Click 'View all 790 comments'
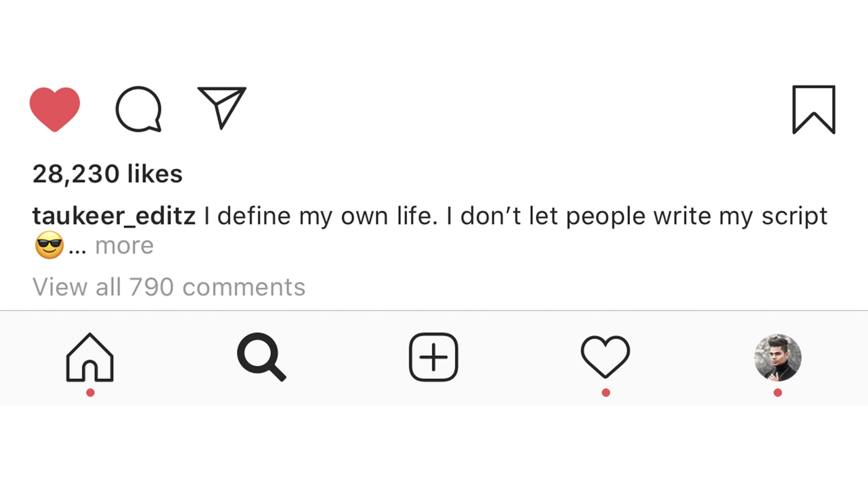Screen dimensions: 868x490 pos(169,287)
